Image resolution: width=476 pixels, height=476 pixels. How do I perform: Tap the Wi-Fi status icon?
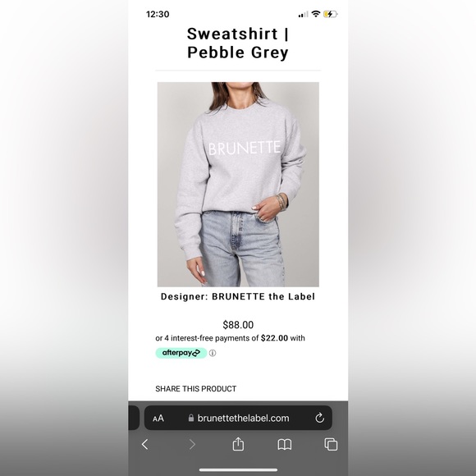(x=316, y=14)
